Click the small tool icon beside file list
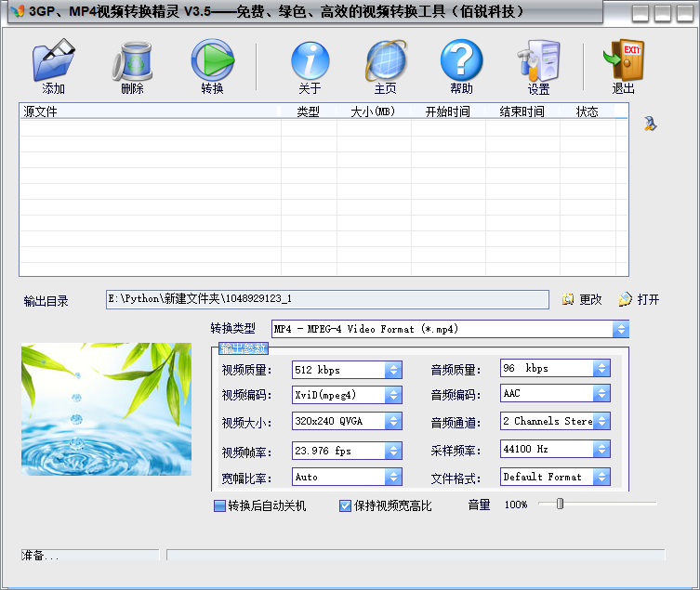The image size is (700, 590). tap(651, 124)
